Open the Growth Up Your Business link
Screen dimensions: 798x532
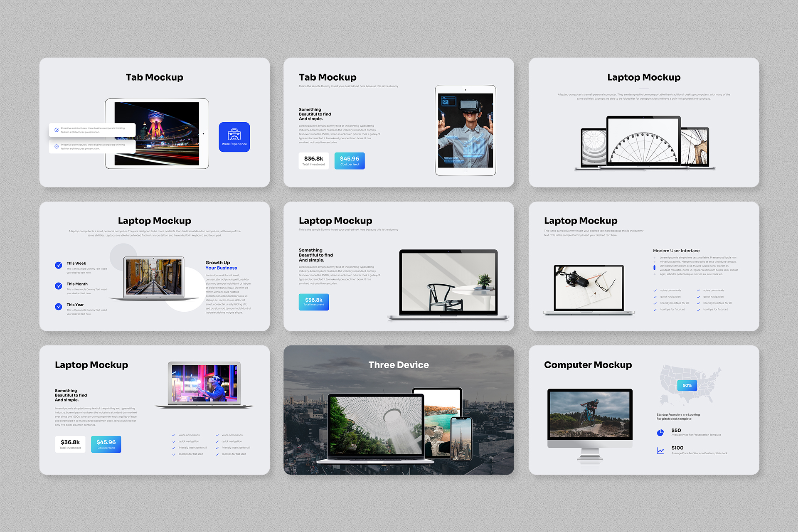[x=221, y=265]
